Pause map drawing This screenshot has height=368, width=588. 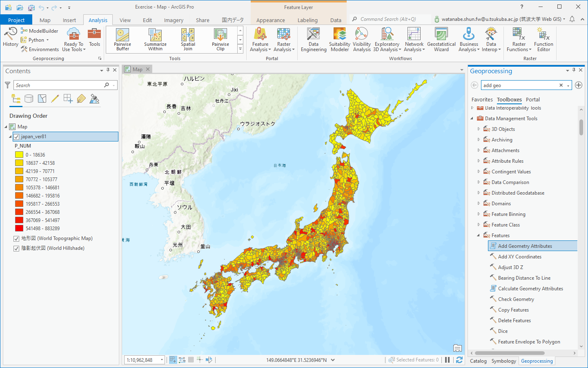(x=447, y=360)
